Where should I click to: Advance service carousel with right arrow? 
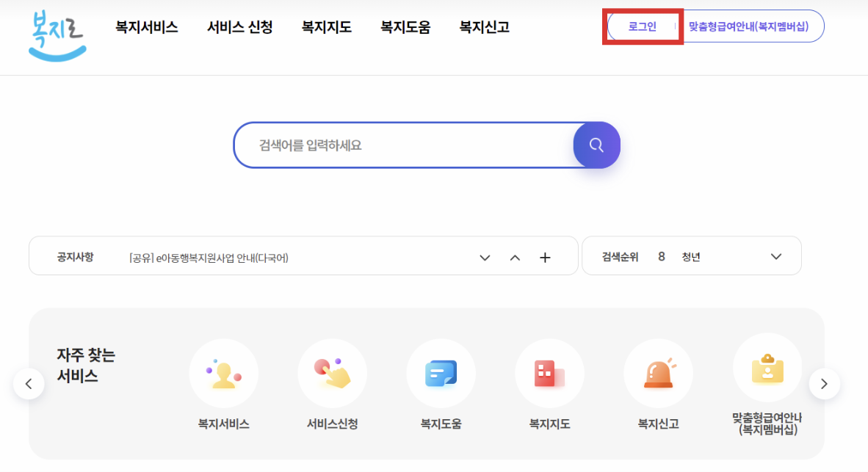click(824, 383)
